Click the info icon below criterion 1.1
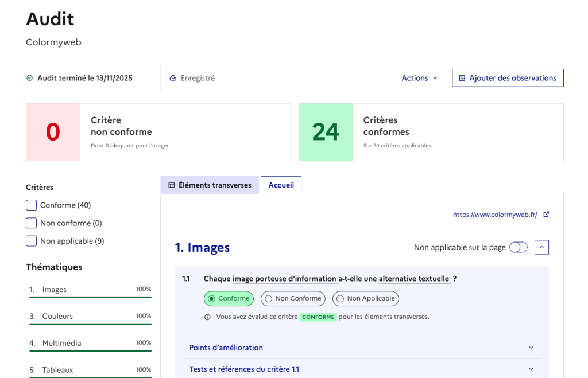The image size is (588, 378). coord(208,317)
